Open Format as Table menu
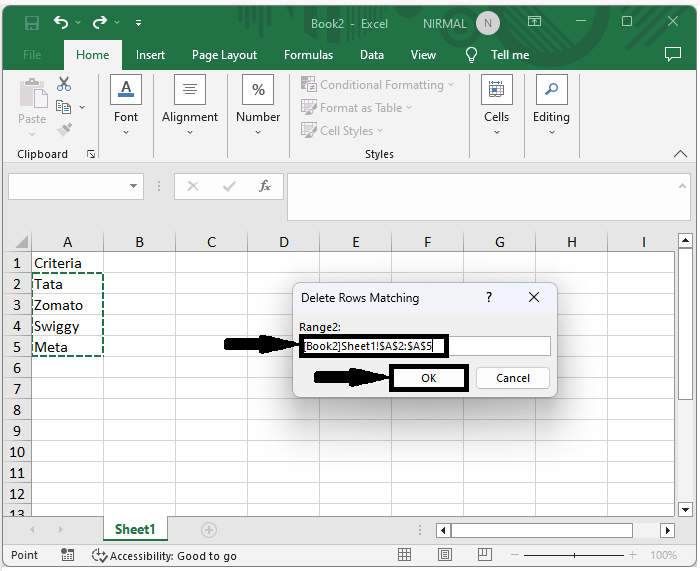Screen dimensions: 700x571 click(x=356, y=108)
